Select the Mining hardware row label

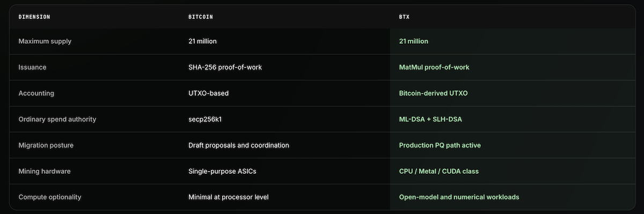coord(45,171)
